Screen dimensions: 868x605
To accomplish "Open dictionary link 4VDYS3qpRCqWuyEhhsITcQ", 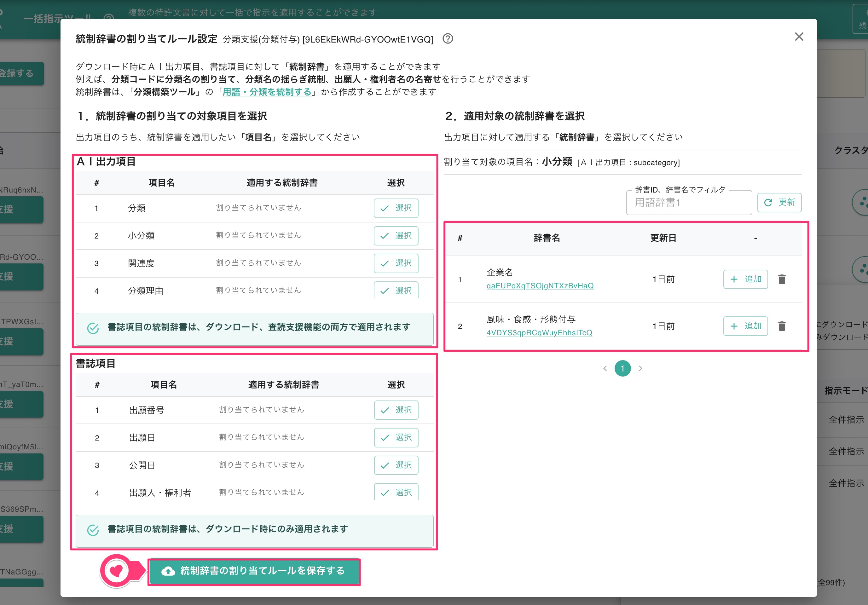I will coord(539,332).
